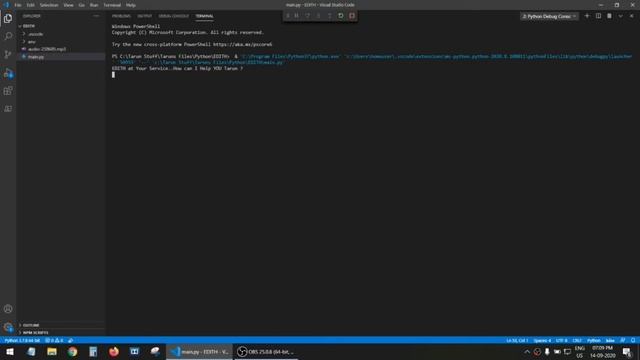Open the Explorer view in activity bar
640x360 pixels.
[x=8, y=18]
